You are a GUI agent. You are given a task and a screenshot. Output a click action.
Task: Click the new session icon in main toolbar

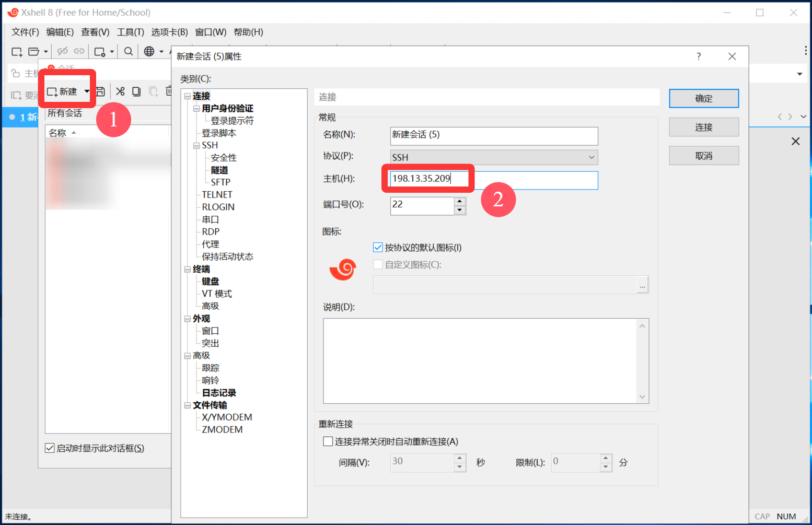pyautogui.click(x=17, y=51)
